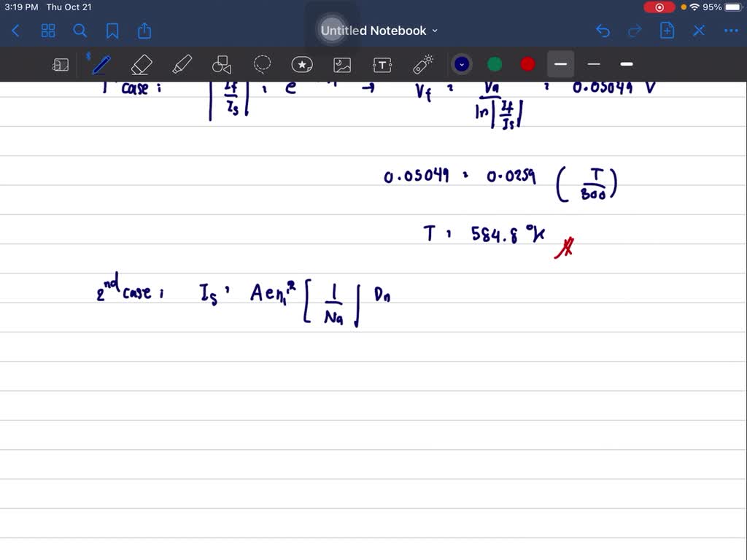Open the add page menu
Image resolution: width=747 pixels, height=560 pixels.
pos(667,31)
